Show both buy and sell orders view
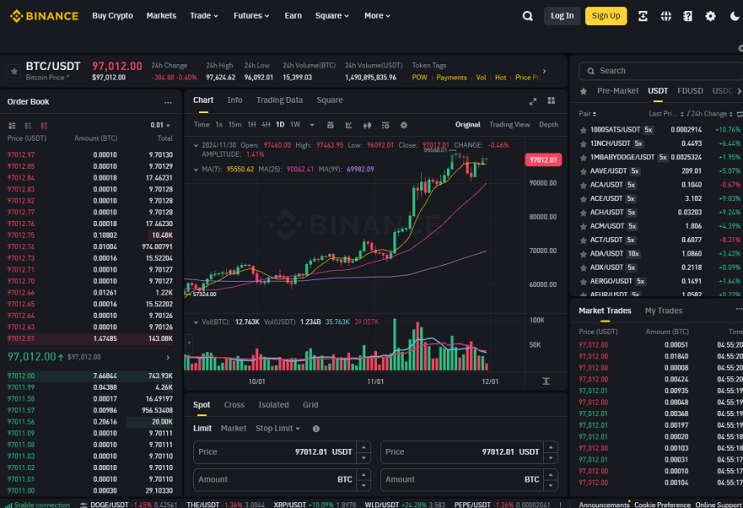743x508 pixels. click(x=12, y=126)
